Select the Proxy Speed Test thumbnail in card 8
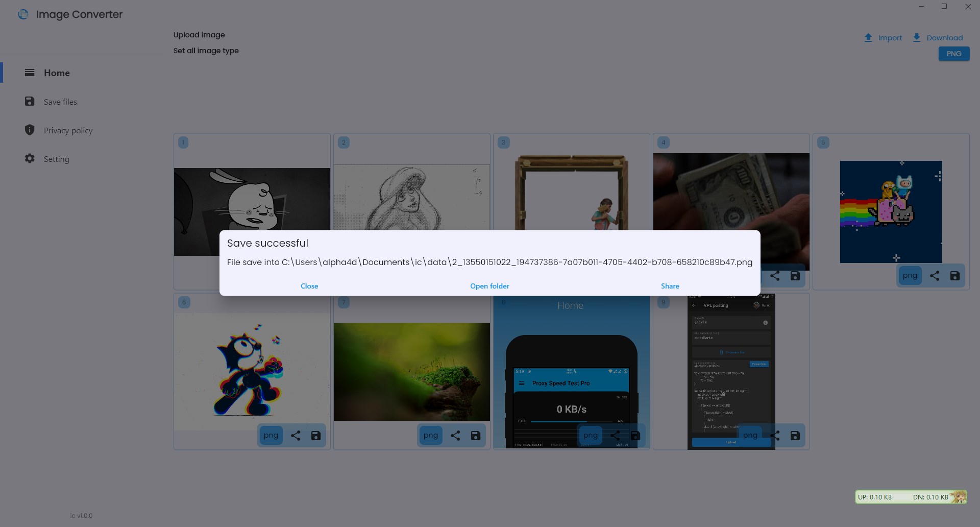The height and width of the screenshot is (527, 980). coord(571,372)
